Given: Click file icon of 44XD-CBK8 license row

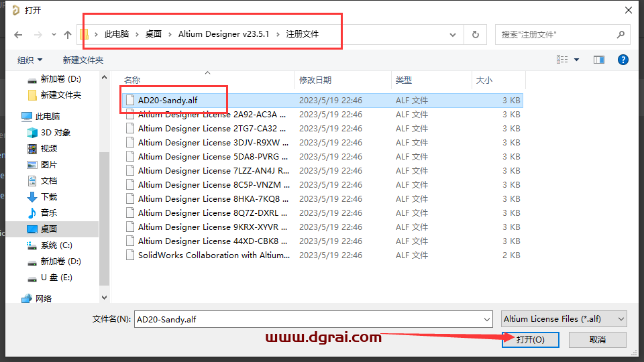Looking at the screenshot, I should tap(130, 241).
